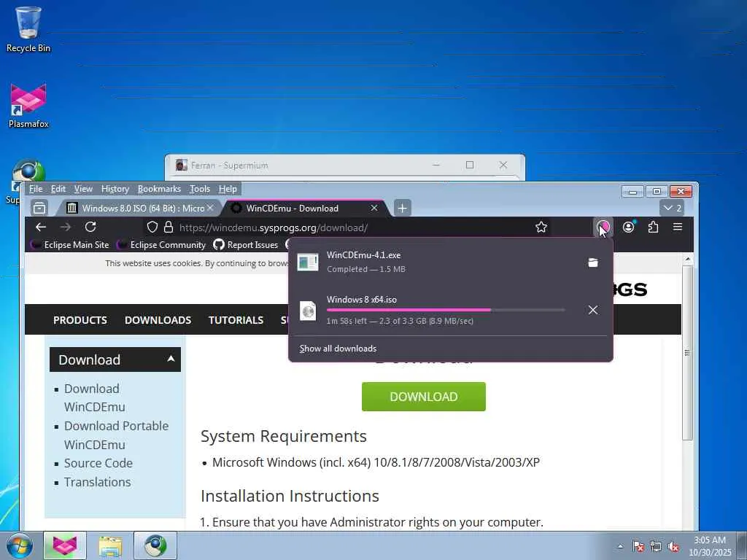The height and width of the screenshot is (560, 747).
Task: Click the downloads toolbar button
Action: click(x=603, y=227)
